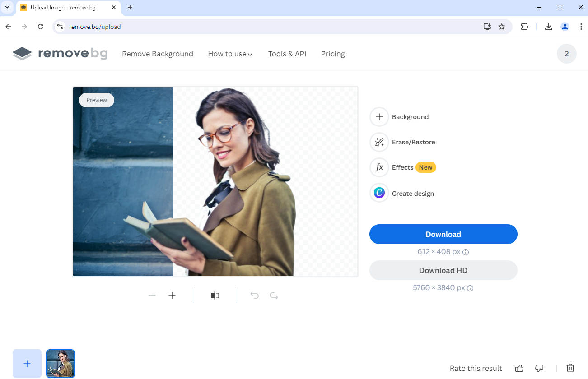Bookmark this page with star icon
Viewport: 588px width, 379px height.
[502, 27]
